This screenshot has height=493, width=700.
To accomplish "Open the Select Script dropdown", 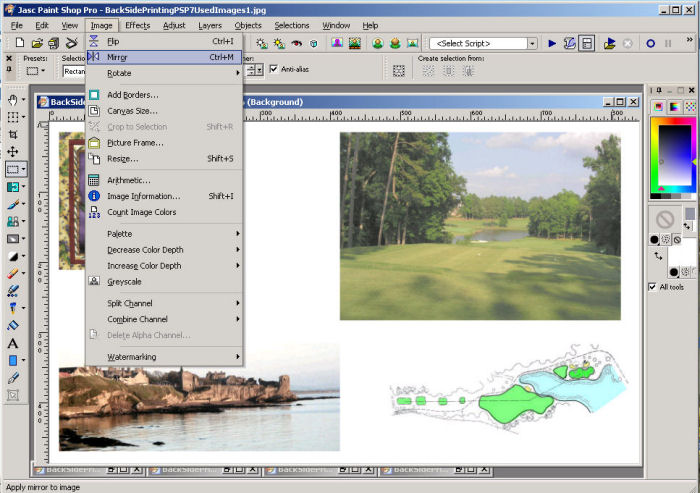I will click(535, 44).
